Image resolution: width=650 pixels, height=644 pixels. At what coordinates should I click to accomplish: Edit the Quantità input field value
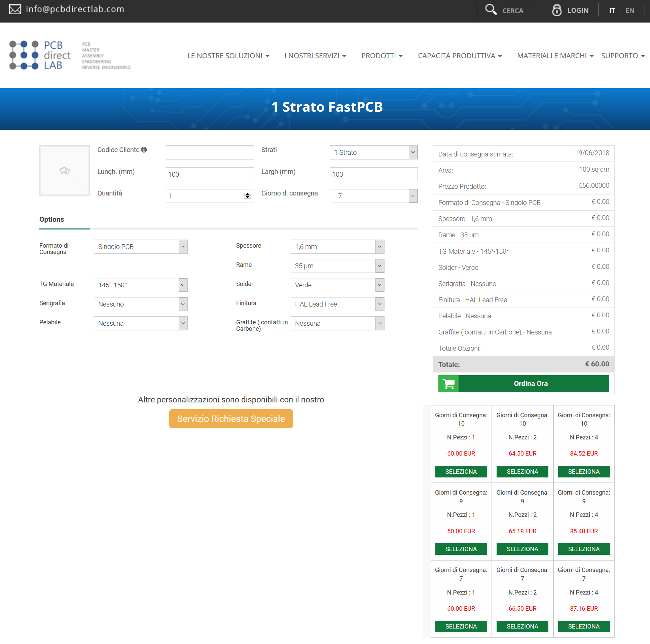click(x=209, y=195)
